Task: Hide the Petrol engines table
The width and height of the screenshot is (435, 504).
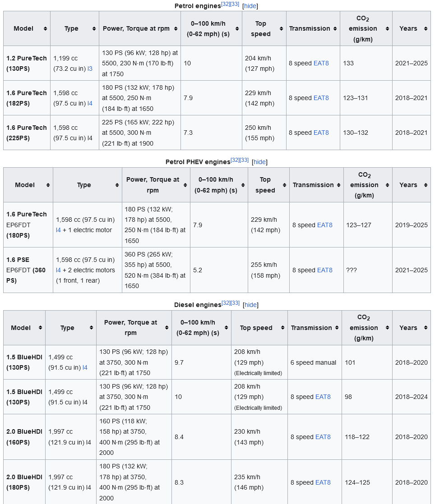Action: (250, 6)
